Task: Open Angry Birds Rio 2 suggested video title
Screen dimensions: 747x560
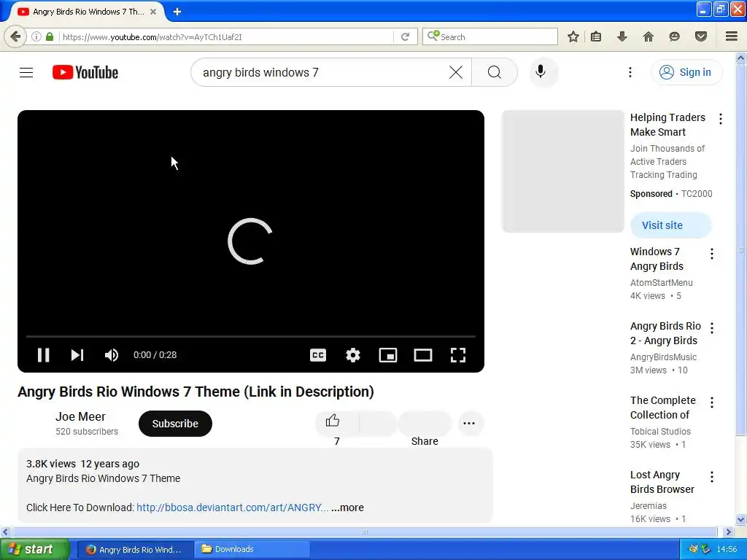Action: (x=665, y=332)
